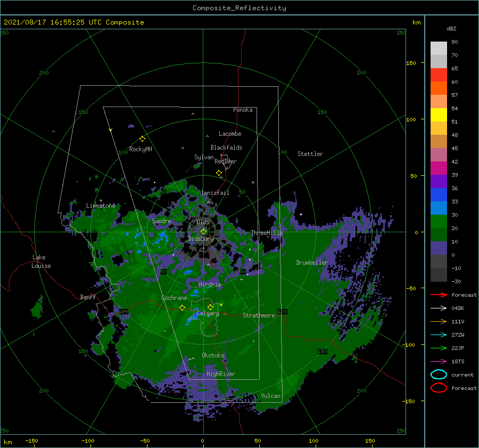
Task: Click the red forecast ellipse legend icon
Action: pyautogui.click(x=439, y=388)
